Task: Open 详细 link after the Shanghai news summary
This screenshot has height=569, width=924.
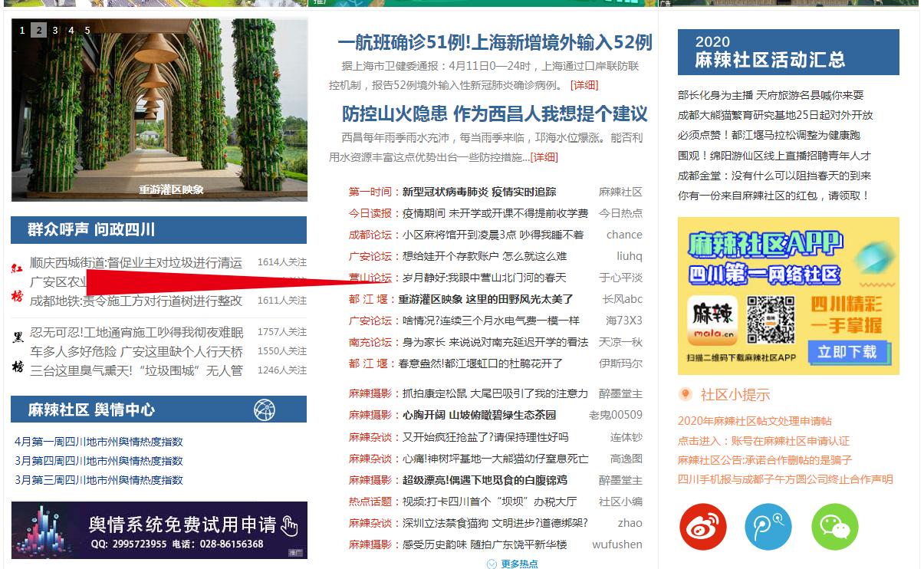Action: [584, 85]
